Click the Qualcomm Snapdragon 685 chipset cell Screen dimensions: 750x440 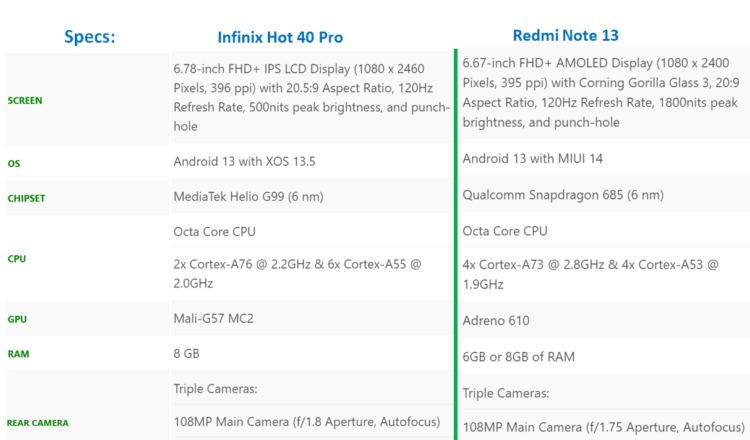coord(563,195)
